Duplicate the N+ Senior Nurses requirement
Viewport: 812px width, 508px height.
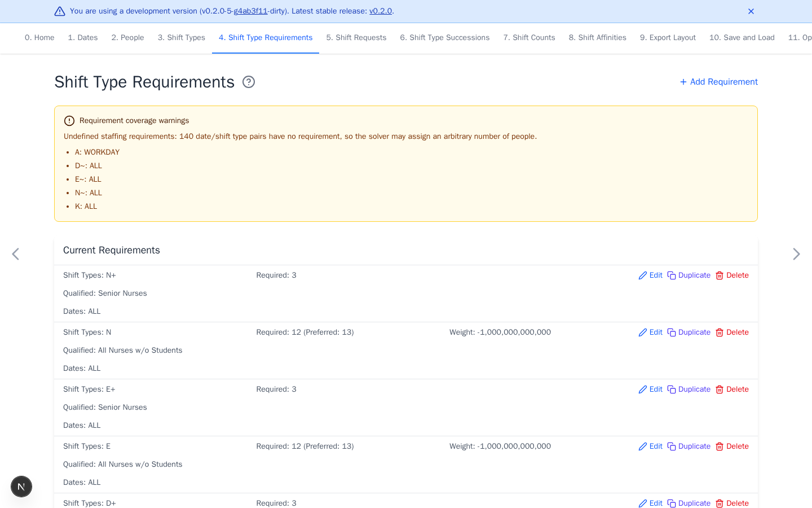coord(689,275)
